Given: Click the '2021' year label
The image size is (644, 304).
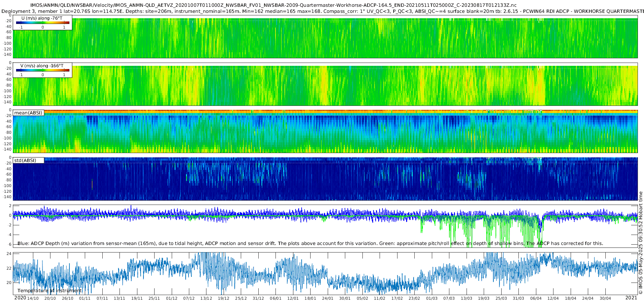Looking at the screenshot, I should point(631,298).
